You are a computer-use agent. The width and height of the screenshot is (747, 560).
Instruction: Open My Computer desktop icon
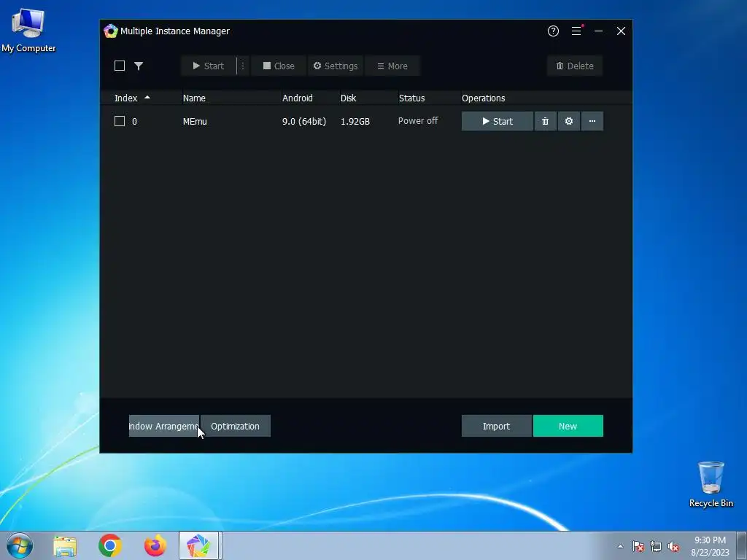coord(28,29)
